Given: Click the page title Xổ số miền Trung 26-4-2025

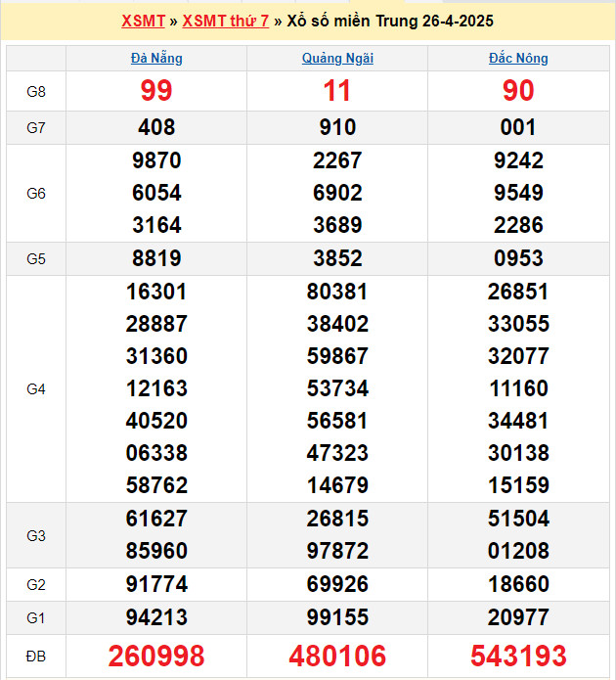Looking at the screenshot, I should 390,21.
